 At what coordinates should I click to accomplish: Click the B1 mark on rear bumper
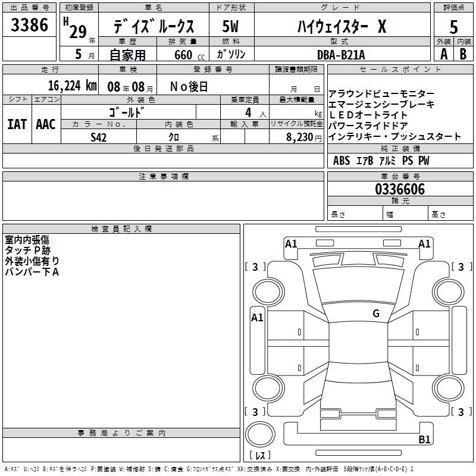[424, 439]
